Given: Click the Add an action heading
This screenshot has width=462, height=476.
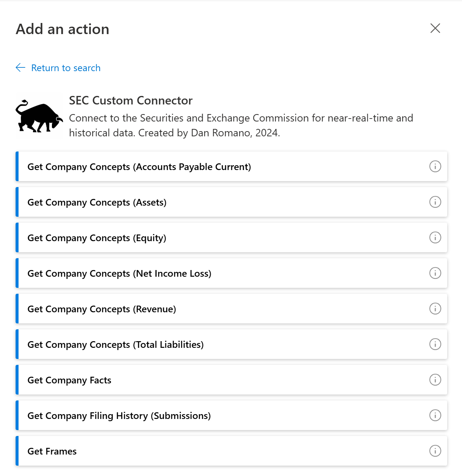Looking at the screenshot, I should click(63, 29).
